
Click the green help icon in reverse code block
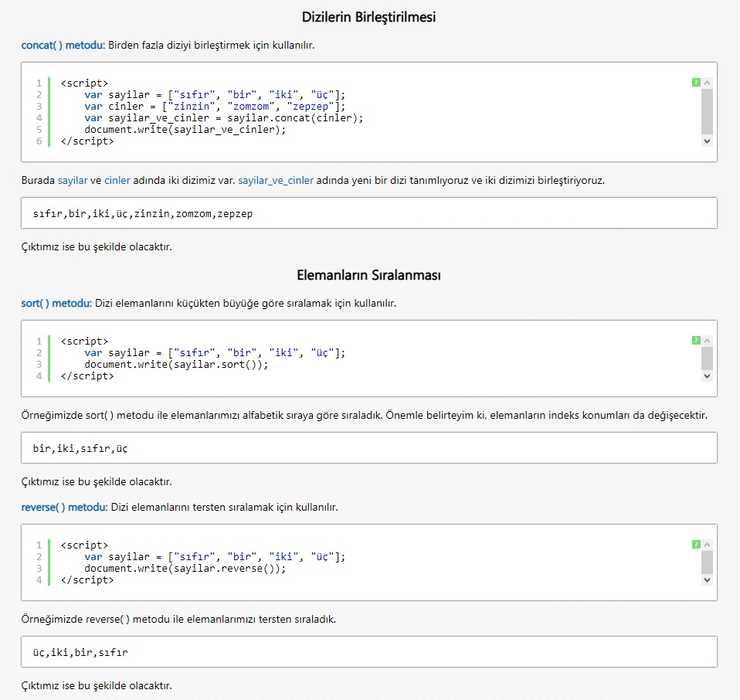(696, 545)
